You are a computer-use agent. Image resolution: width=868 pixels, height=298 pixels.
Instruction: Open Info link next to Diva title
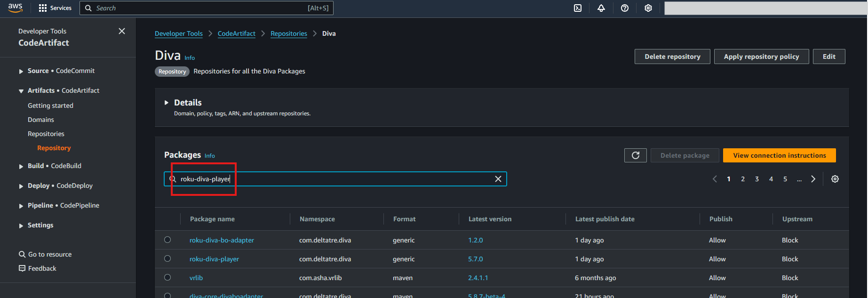click(x=190, y=58)
